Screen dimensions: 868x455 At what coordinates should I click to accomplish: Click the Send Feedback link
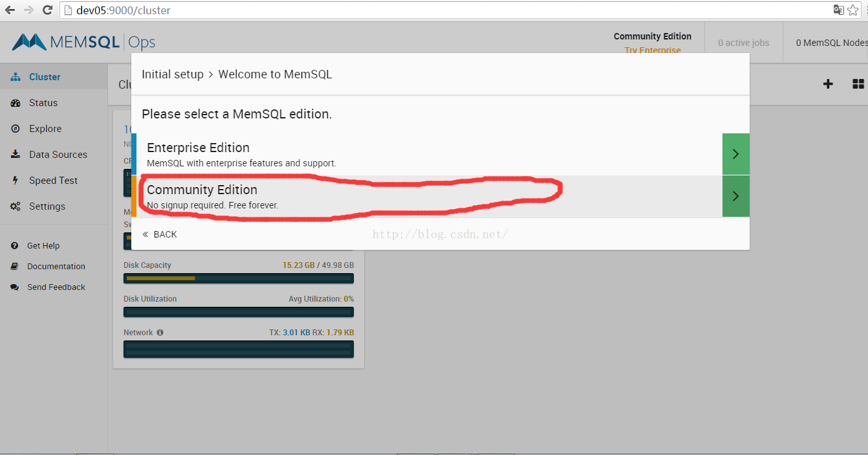click(56, 287)
